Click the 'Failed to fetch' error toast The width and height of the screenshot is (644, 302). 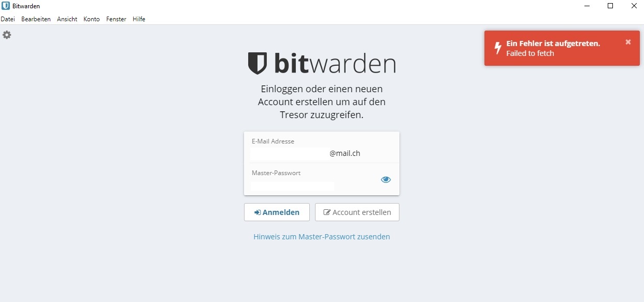click(562, 48)
